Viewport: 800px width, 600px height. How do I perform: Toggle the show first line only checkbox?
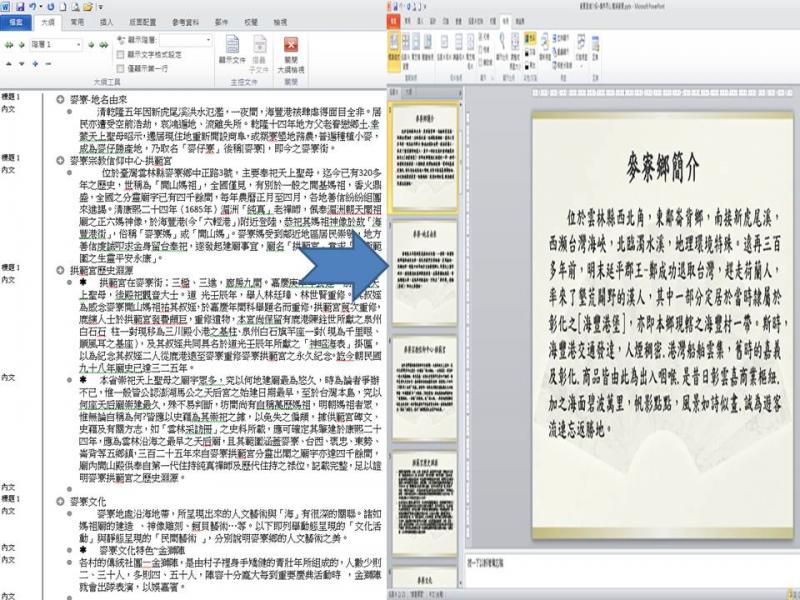click(122, 67)
